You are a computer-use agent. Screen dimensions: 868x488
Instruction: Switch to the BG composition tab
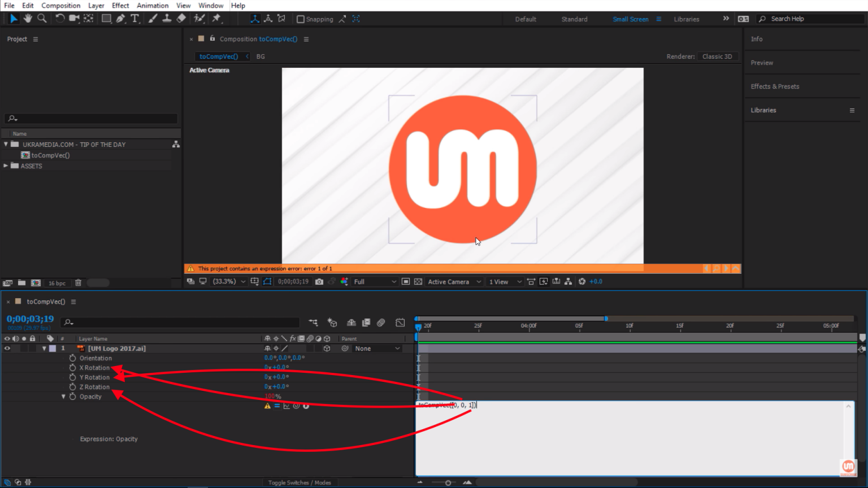pos(261,56)
